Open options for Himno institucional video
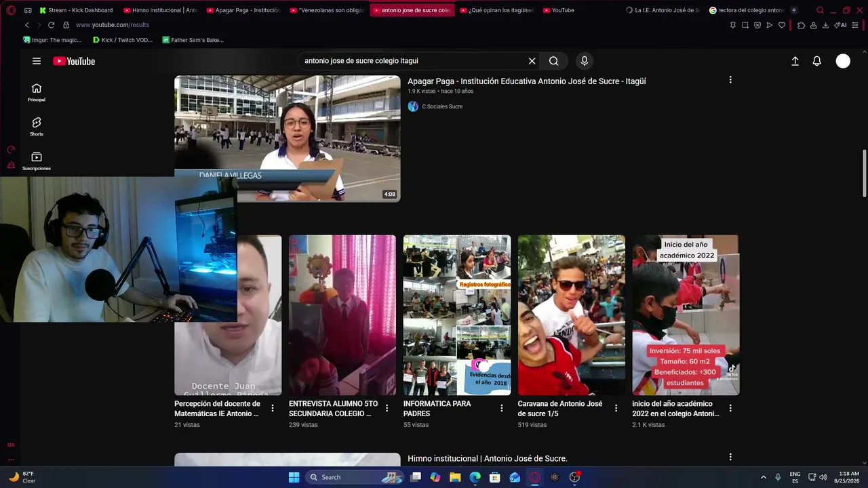This screenshot has height=488, width=868. [730, 457]
